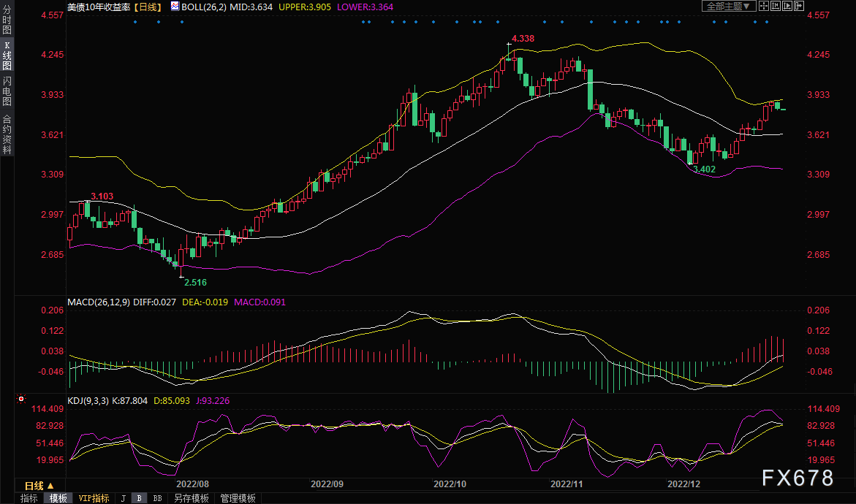This screenshot has width=856, height=504.
Task: Open the 合约资料 side tab
Action: point(7,134)
